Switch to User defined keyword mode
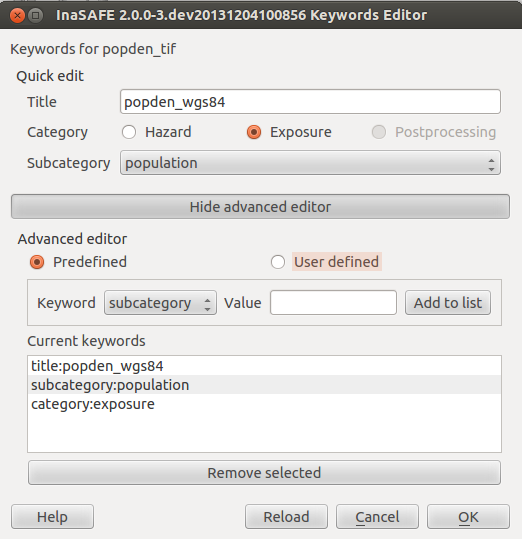The width and height of the screenshot is (522, 539). pyautogui.click(x=278, y=262)
